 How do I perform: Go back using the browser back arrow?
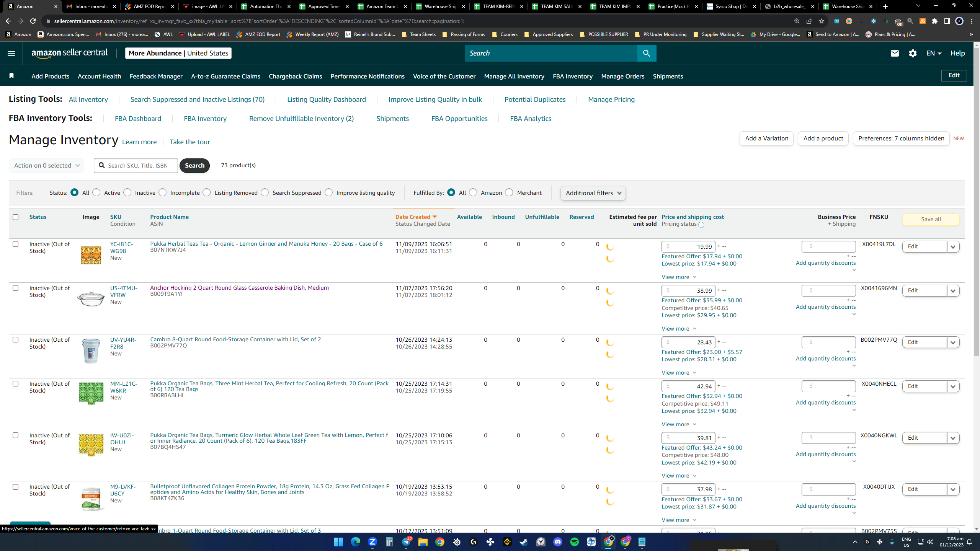[x=8, y=21]
